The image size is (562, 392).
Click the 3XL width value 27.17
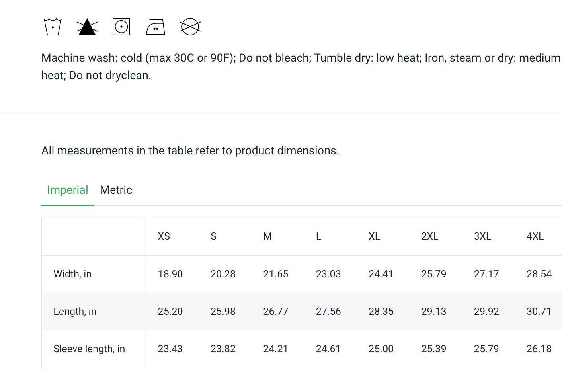click(486, 274)
